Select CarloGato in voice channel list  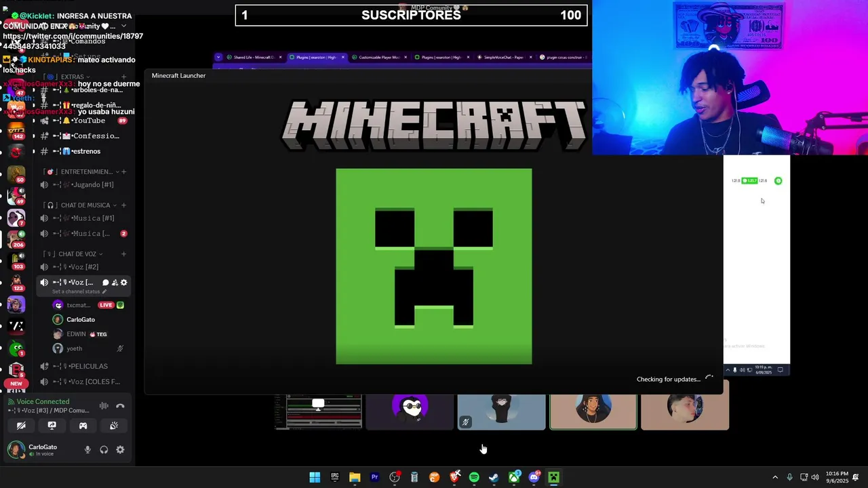[88, 319]
